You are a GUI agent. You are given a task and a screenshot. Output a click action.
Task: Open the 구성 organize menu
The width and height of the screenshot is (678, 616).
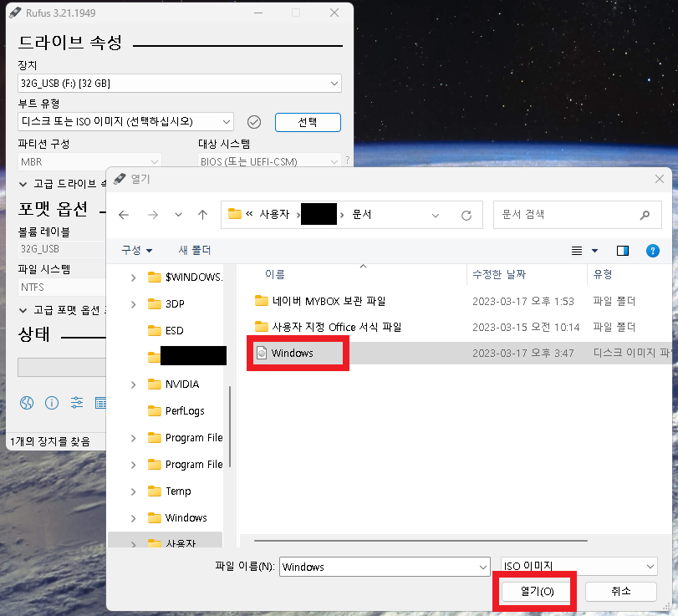136,250
